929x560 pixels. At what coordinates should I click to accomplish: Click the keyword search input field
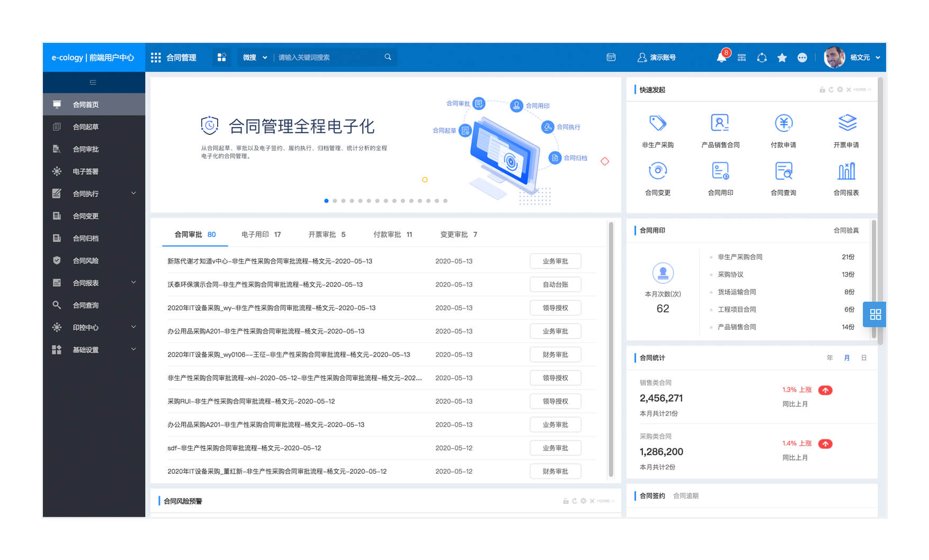328,57
